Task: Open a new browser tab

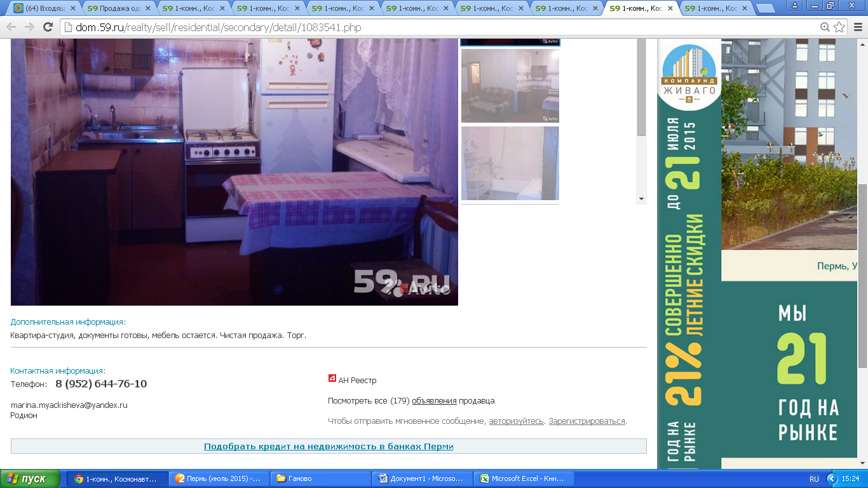Action: (x=765, y=9)
